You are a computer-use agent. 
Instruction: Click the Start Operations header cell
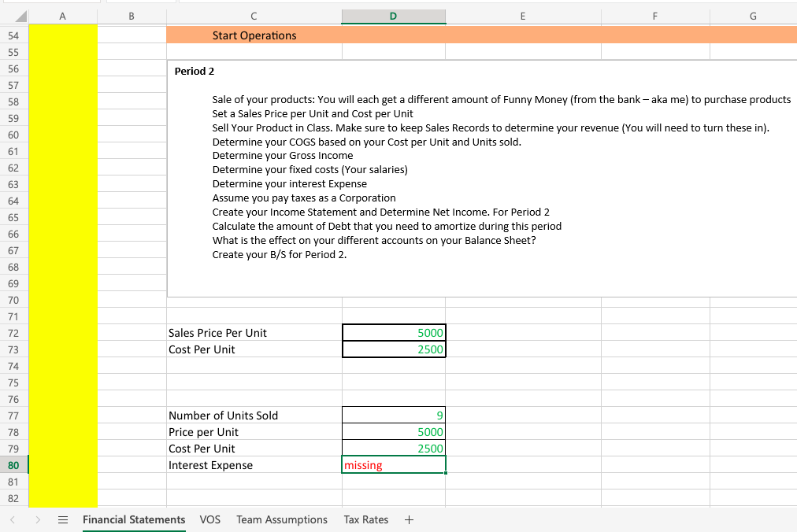(x=254, y=35)
